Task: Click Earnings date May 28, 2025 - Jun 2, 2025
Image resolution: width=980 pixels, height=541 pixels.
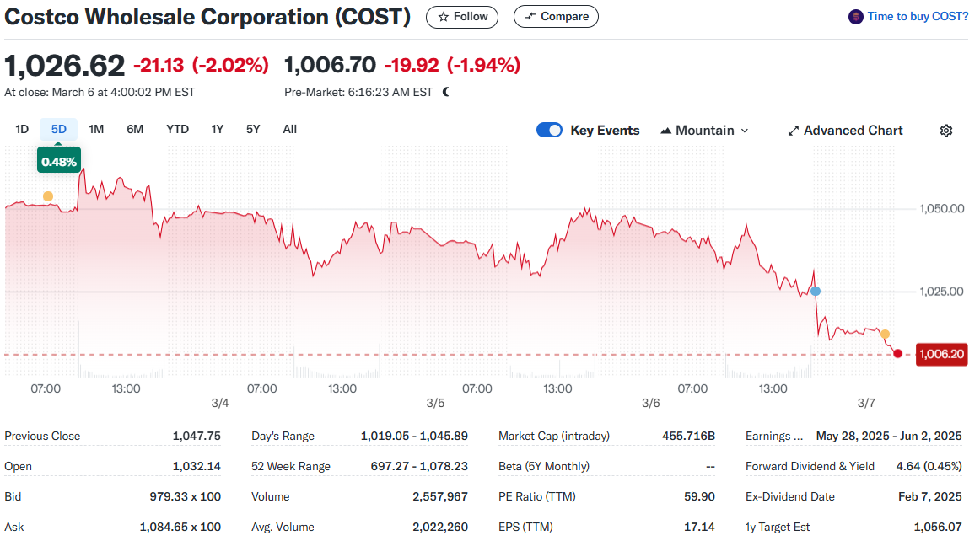Action: [x=889, y=436]
